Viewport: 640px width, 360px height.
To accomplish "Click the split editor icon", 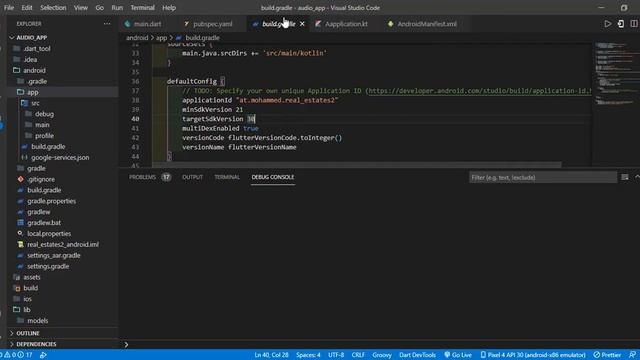I will (x=634, y=24).
